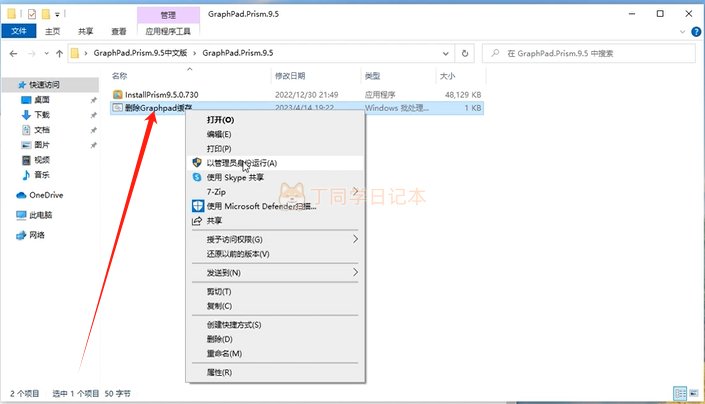Click the search magnifier icon
Viewport: 705px width, 404px height.
pos(495,53)
